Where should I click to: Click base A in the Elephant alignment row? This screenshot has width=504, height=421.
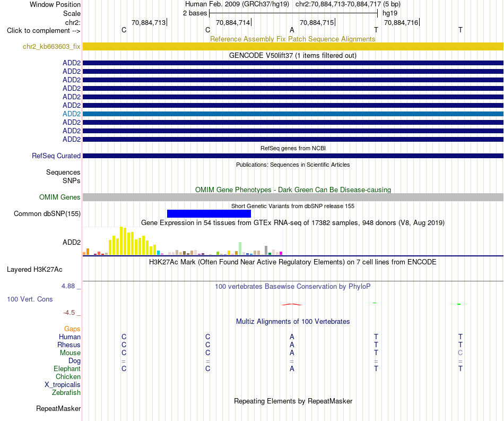[x=292, y=368]
